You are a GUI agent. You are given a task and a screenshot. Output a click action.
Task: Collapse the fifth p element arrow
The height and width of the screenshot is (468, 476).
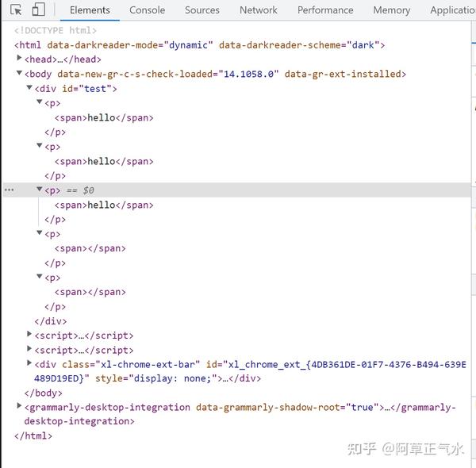pos(40,276)
